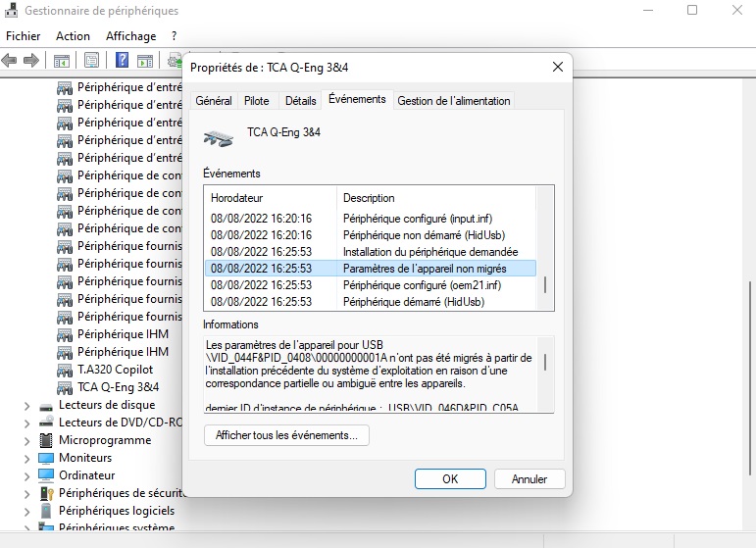The image size is (756, 548).
Task: Open the Fichier menu
Action: click(24, 36)
